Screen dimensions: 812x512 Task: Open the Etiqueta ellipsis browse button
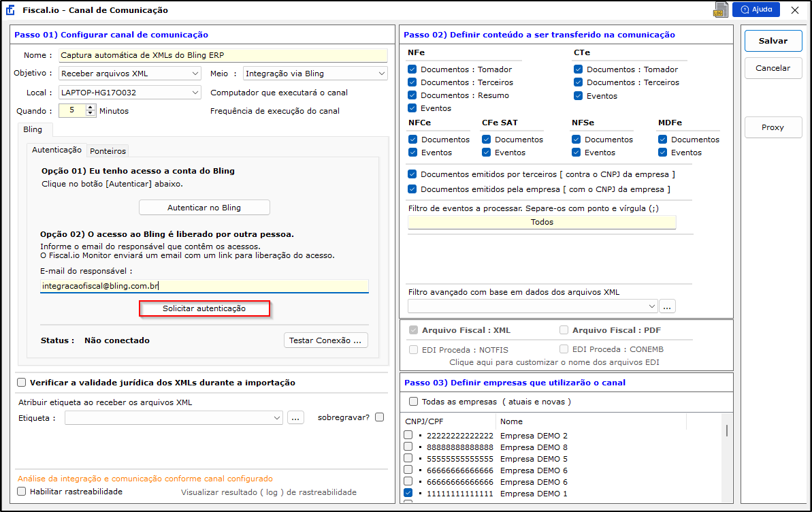(x=295, y=417)
